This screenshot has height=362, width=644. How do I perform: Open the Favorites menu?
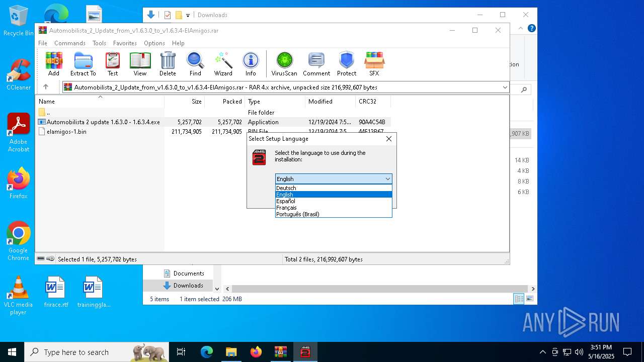coord(125,43)
